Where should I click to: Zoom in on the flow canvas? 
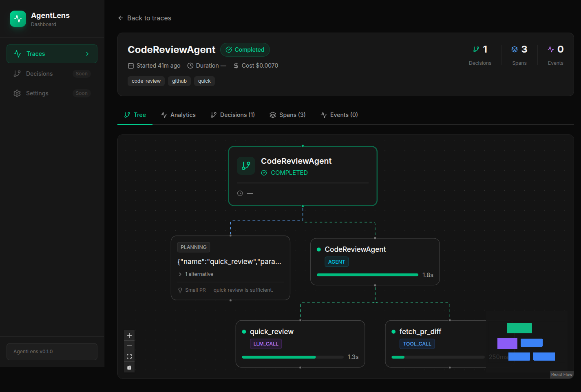click(129, 335)
